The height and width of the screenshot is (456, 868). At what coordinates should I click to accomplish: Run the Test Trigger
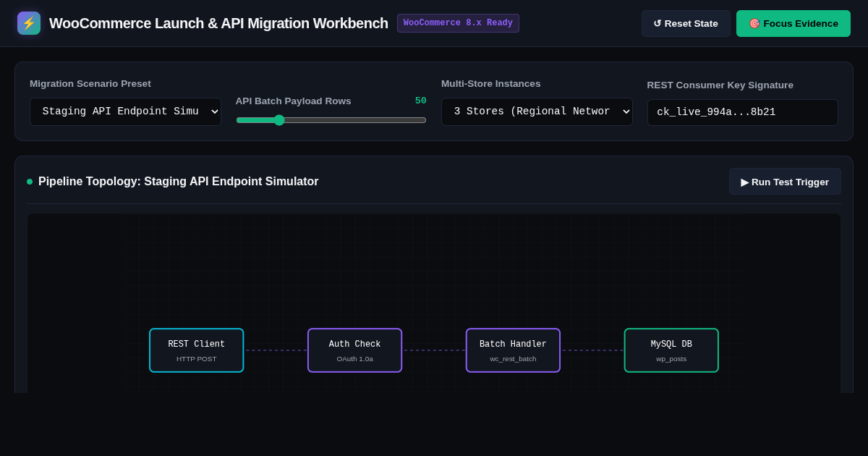[x=785, y=182]
